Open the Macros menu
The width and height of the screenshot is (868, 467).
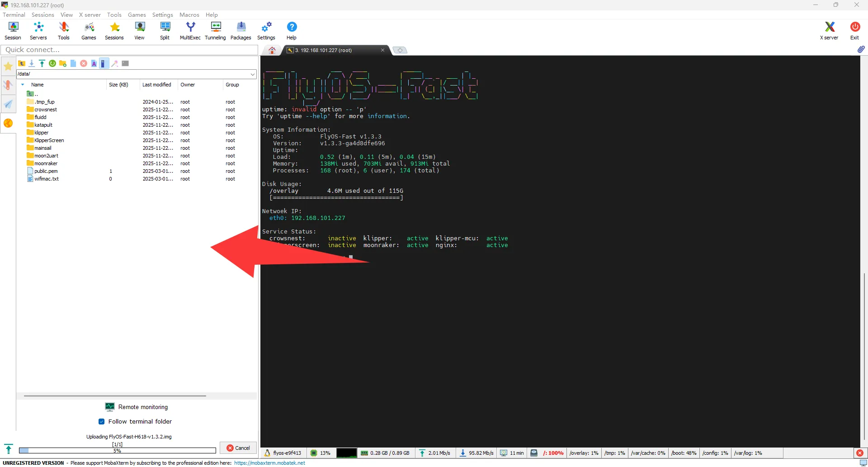189,14
